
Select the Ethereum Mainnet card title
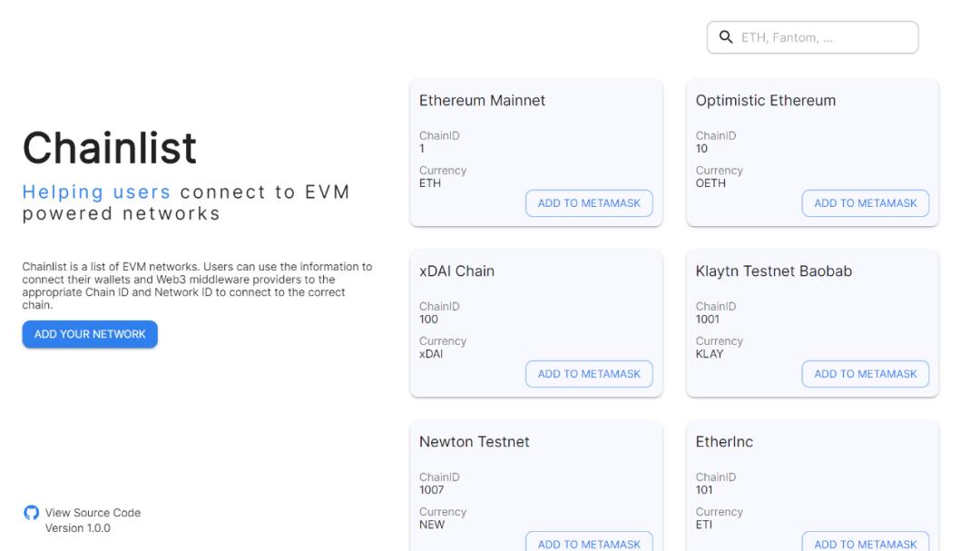coord(482,101)
